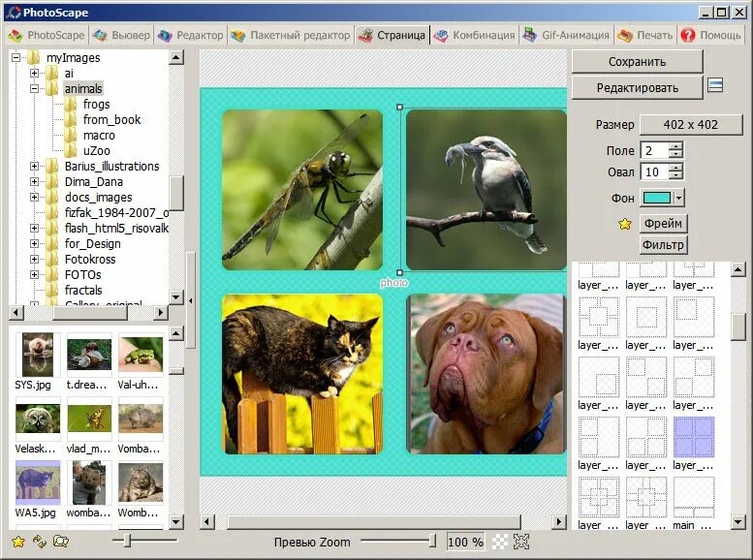753x560 pixels.
Task: Select the t.drea... thumbnail
Action: coord(89,356)
